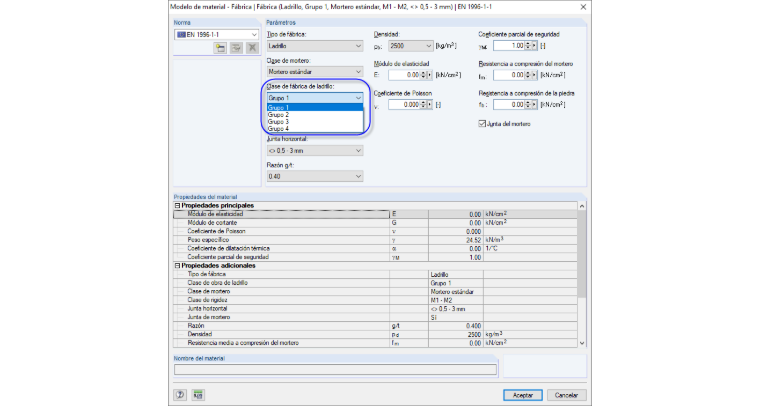Click the edit standard icon under Norma
The image size is (760, 406).
(236, 47)
